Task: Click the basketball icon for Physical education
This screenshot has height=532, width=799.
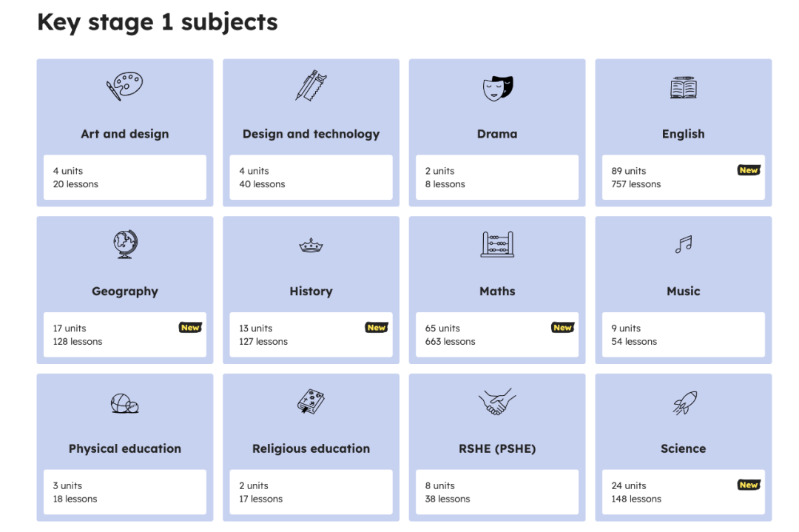Action: [125, 403]
